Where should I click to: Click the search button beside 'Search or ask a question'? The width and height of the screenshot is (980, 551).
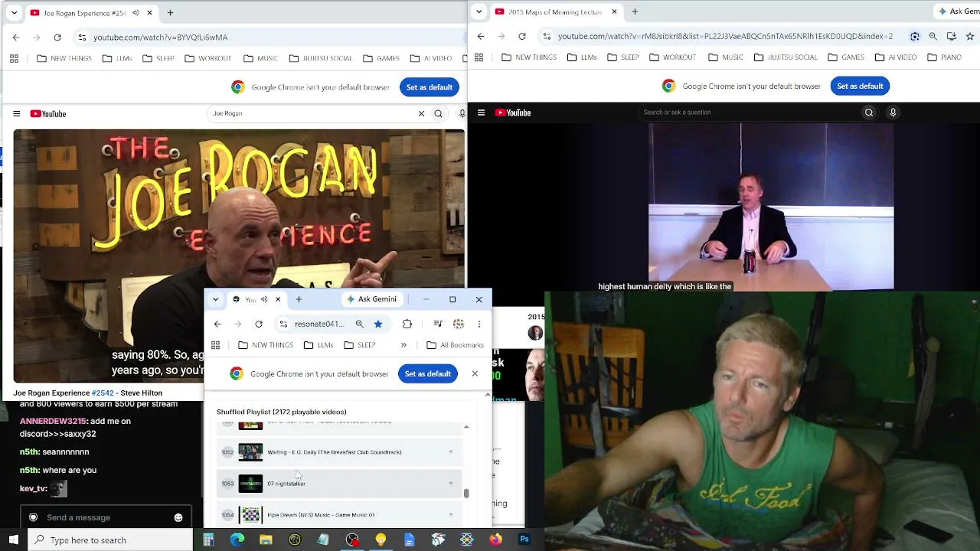(869, 112)
